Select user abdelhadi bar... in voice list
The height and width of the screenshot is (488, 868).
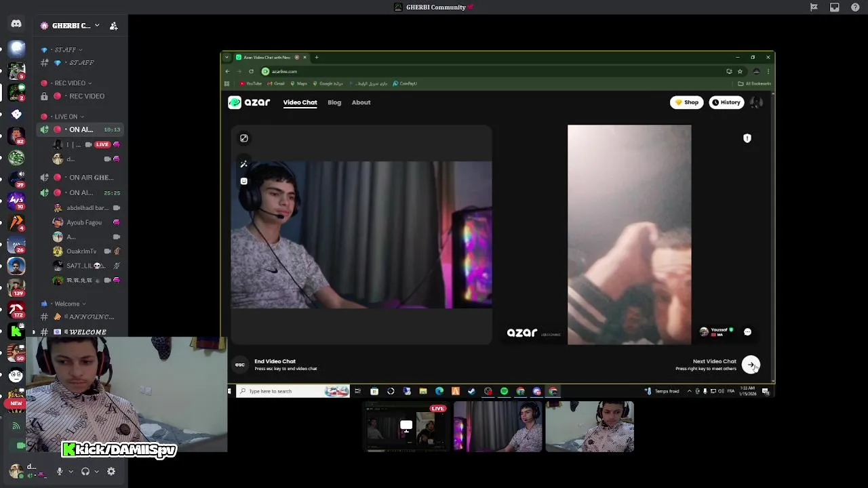86,208
